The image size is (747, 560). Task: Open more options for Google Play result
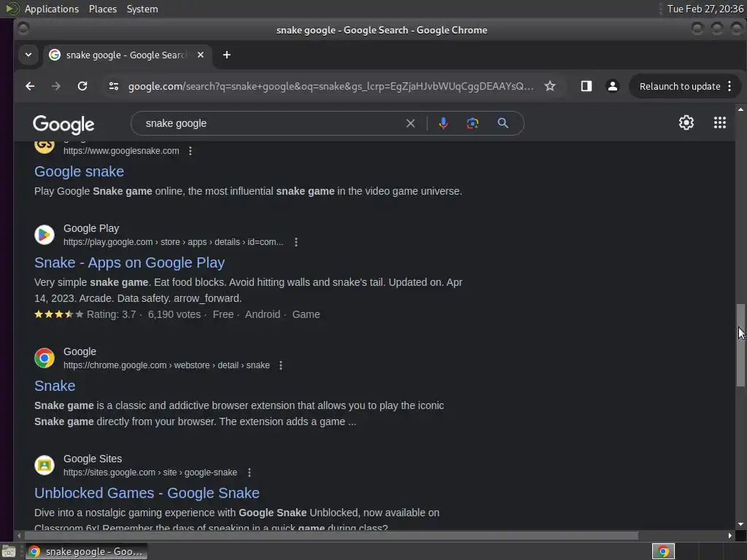296,242
